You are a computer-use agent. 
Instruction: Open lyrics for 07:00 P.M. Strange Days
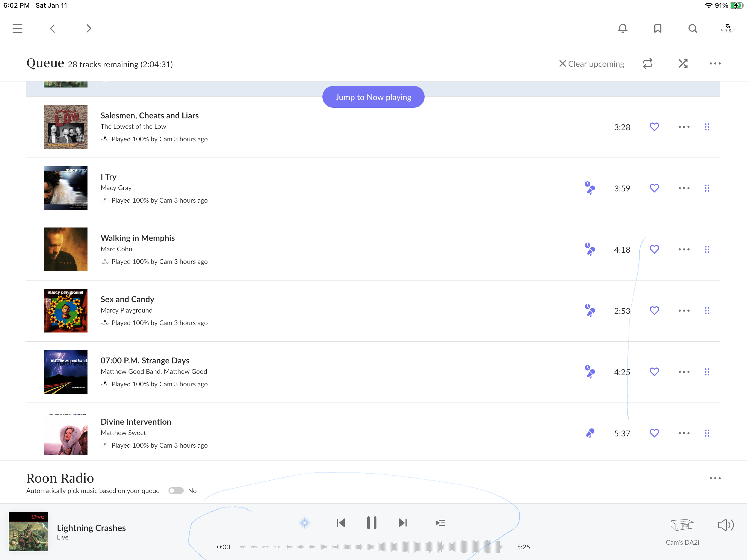coord(590,372)
